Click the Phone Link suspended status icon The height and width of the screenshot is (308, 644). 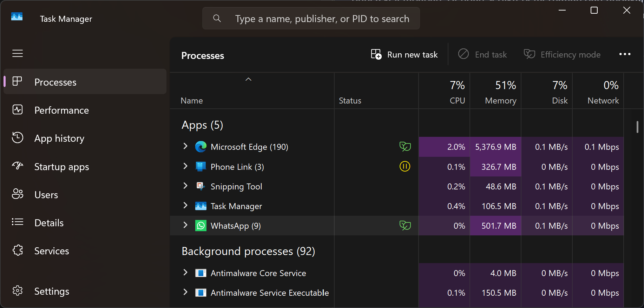pyautogui.click(x=405, y=166)
